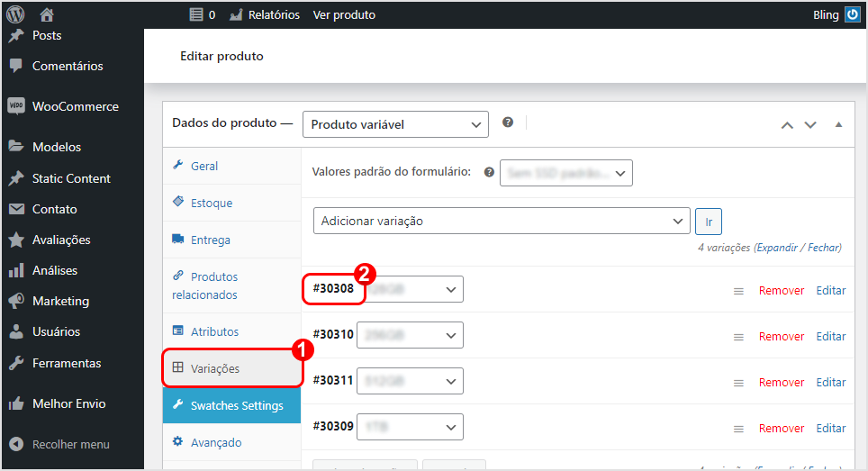Viewport: 868px width, 471px height.
Task: Move product data panel up
Action: pos(787,125)
